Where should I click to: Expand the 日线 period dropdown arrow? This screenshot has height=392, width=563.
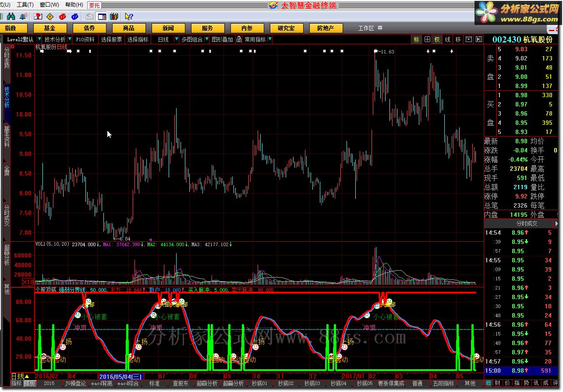(177, 39)
